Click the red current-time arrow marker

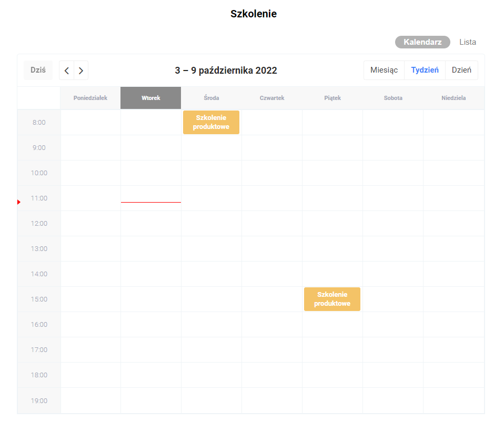click(19, 202)
